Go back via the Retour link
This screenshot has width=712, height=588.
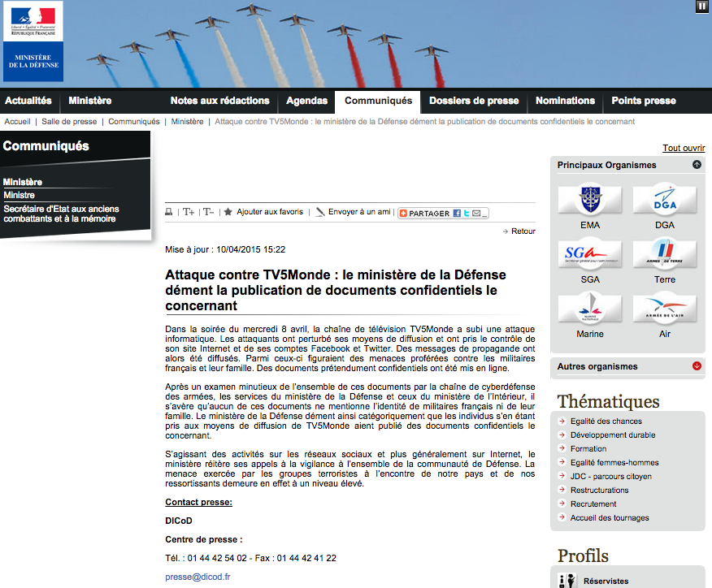click(x=523, y=231)
